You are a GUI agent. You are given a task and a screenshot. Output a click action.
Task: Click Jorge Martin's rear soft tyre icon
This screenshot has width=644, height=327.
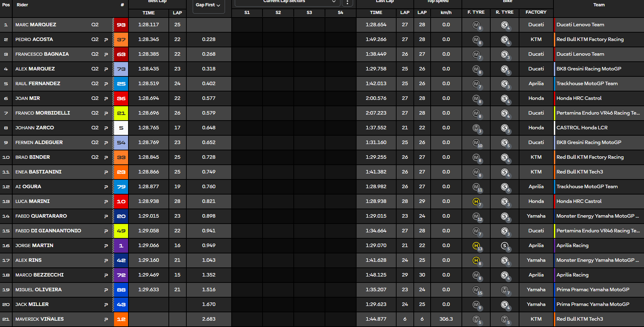[x=505, y=246]
